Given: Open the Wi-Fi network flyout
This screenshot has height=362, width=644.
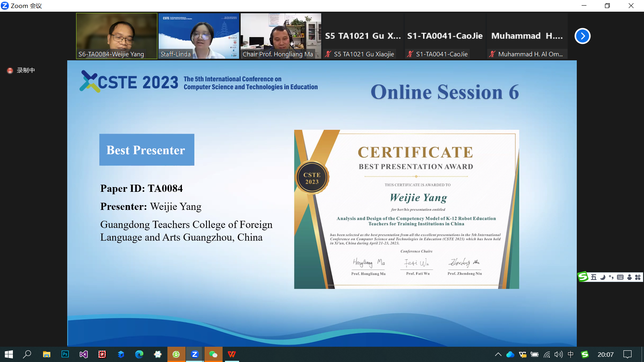Looking at the screenshot, I should [x=547, y=354].
